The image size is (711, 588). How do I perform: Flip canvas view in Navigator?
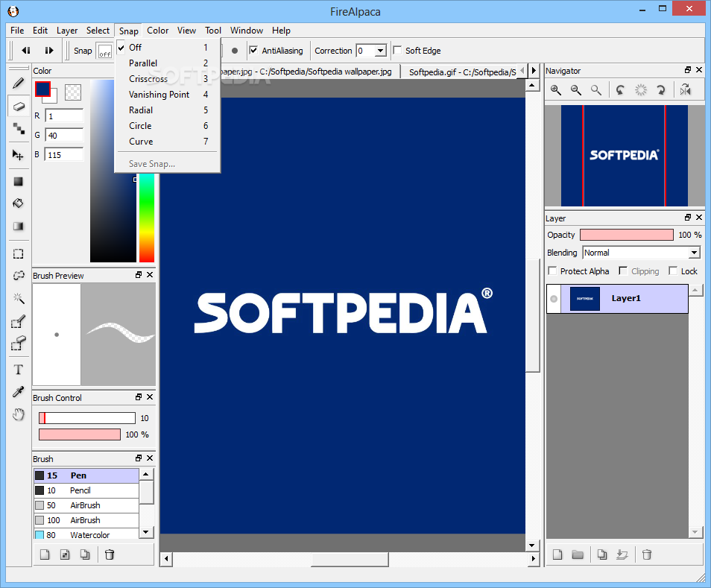pyautogui.click(x=685, y=90)
